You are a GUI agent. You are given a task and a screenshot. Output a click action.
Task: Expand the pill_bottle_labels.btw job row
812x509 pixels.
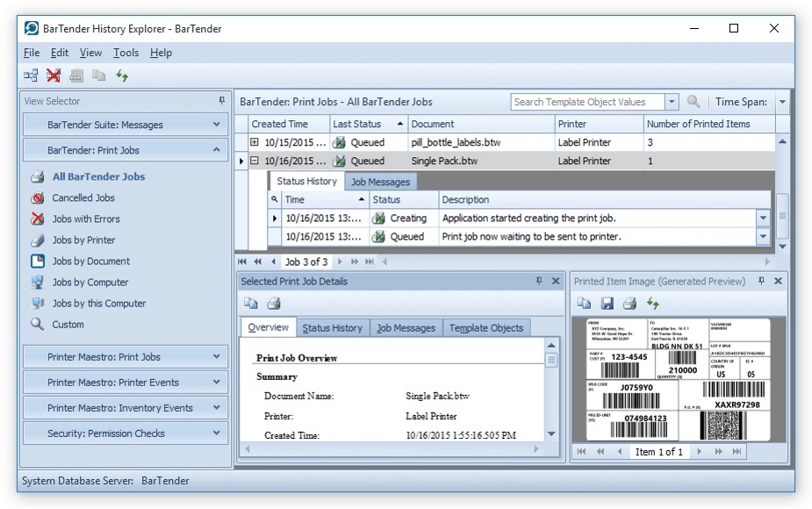coord(255,142)
